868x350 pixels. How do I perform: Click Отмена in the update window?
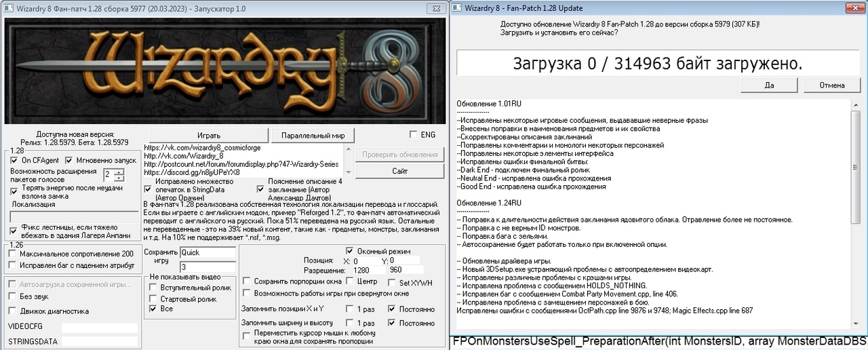click(832, 85)
